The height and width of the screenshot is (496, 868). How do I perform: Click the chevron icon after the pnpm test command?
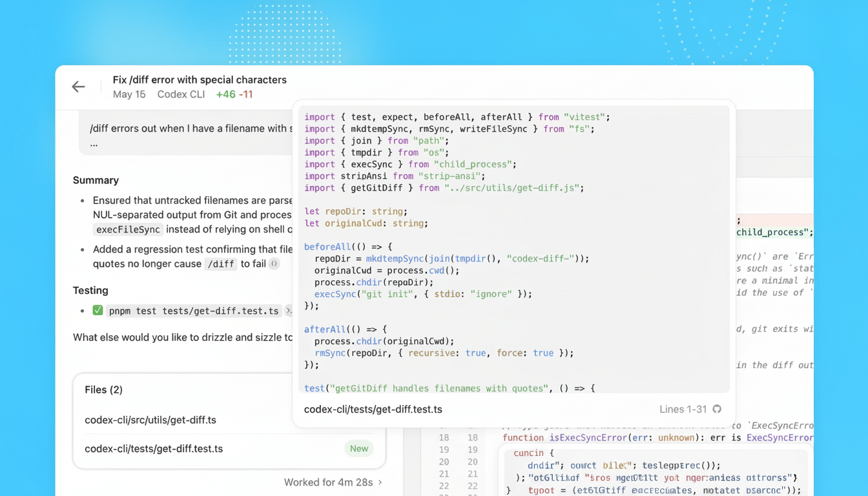coord(289,311)
